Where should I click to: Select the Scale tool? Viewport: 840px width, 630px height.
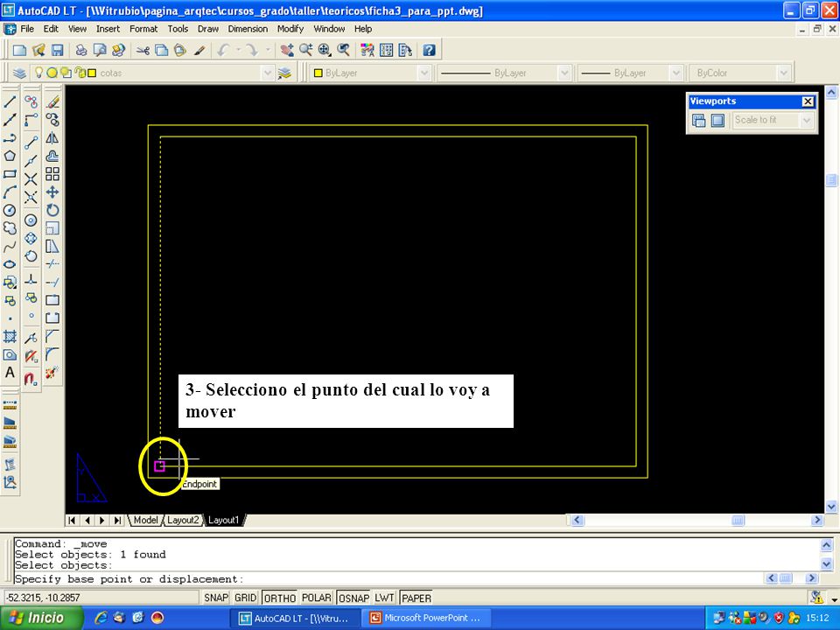tap(52, 228)
